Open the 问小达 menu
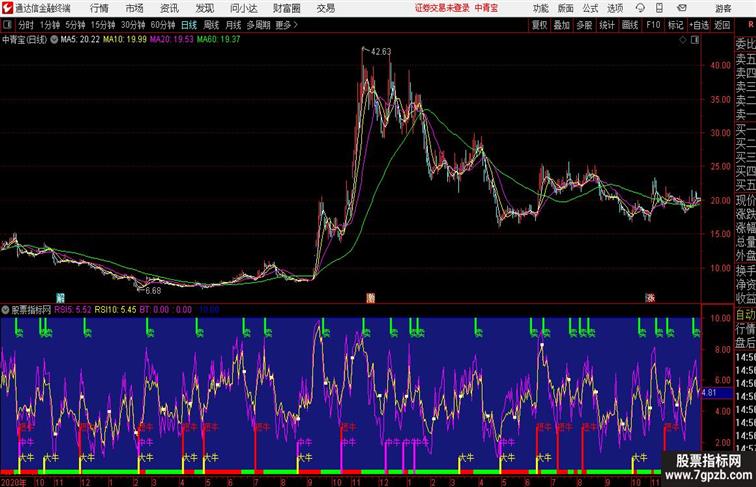Viewport: 756px width, 487px height. (x=243, y=8)
